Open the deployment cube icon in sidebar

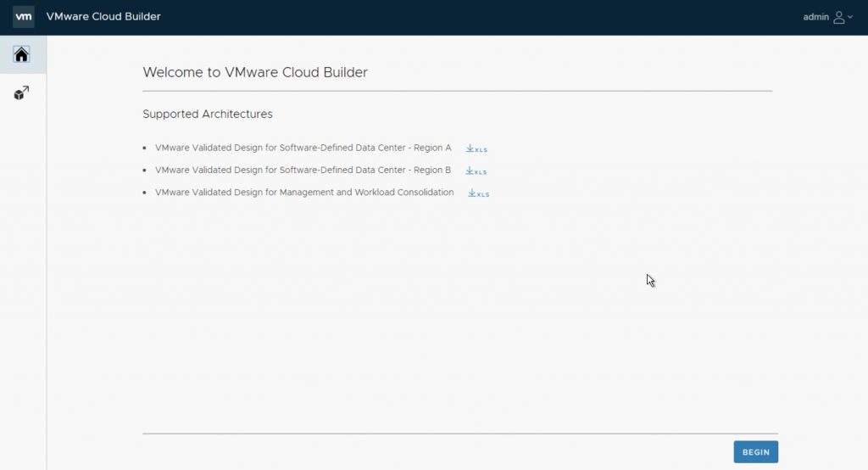tap(21, 92)
